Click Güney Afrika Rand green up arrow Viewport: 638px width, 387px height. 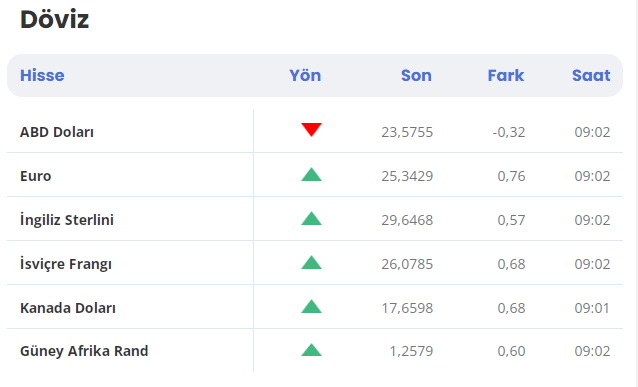pyautogui.click(x=311, y=350)
